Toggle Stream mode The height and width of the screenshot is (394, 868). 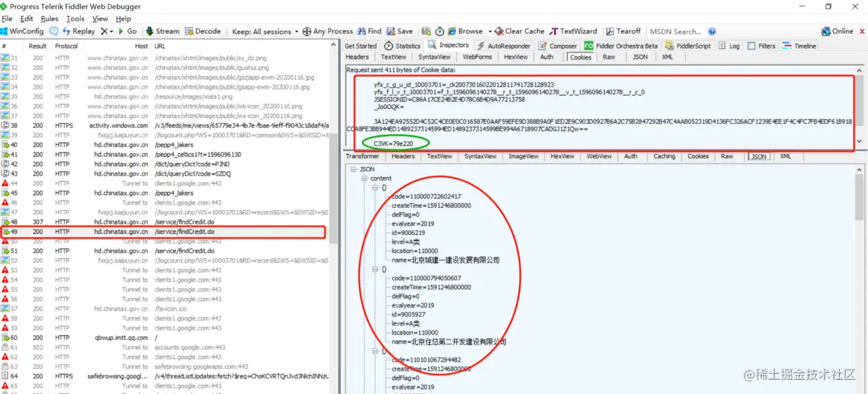pyautogui.click(x=162, y=31)
